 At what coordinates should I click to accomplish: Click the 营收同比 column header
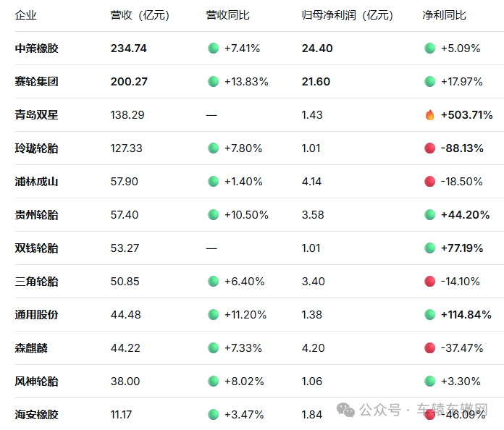pyautogui.click(x=227, y=15)
